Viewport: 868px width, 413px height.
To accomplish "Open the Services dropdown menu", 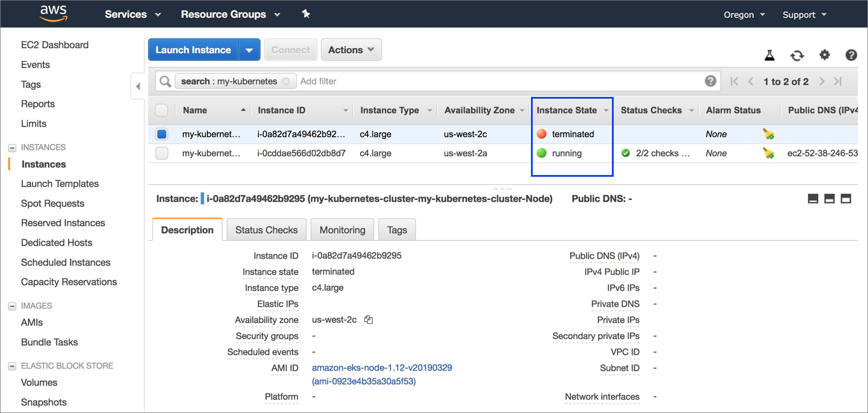I will [133, 15].
